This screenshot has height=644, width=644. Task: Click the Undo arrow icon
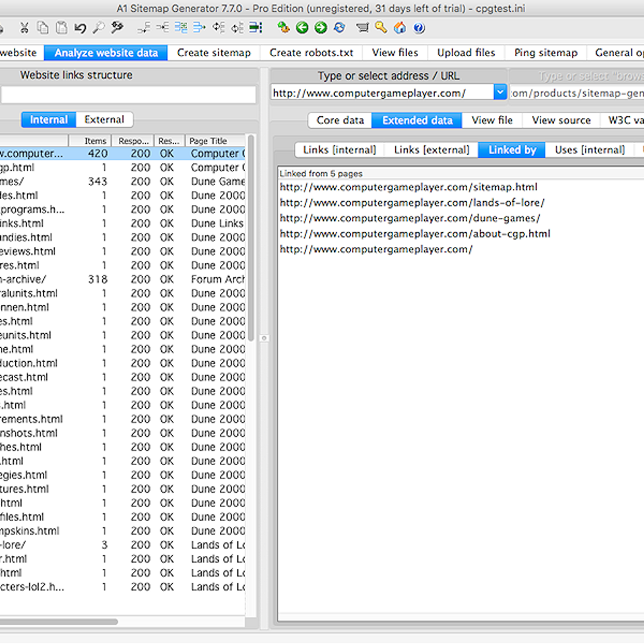pyautogui.click(x=80, y=28)
